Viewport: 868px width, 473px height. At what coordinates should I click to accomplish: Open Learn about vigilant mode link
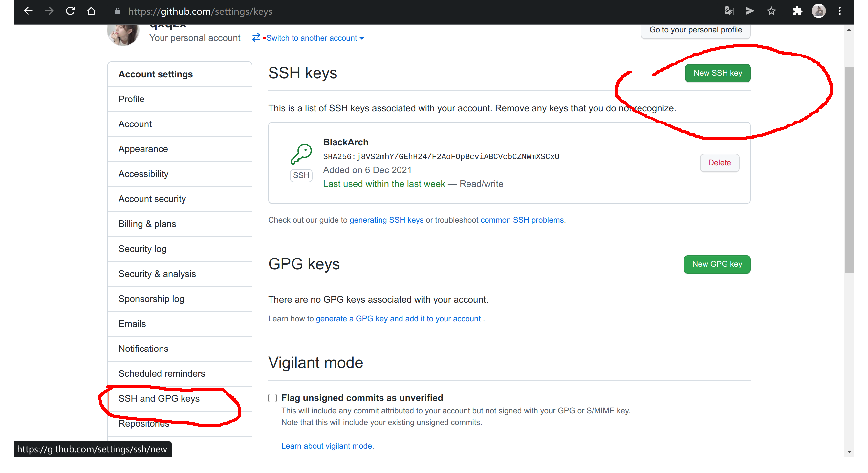coord(326,446)
